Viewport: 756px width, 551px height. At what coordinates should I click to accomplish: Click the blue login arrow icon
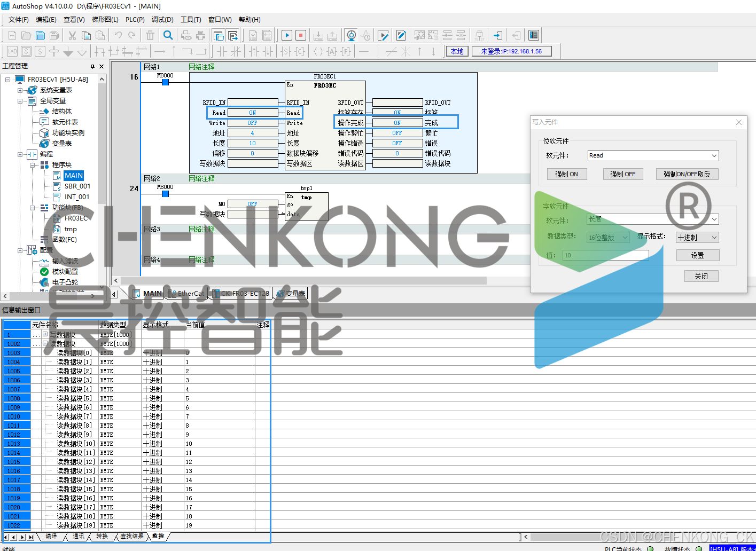(497, 35)
